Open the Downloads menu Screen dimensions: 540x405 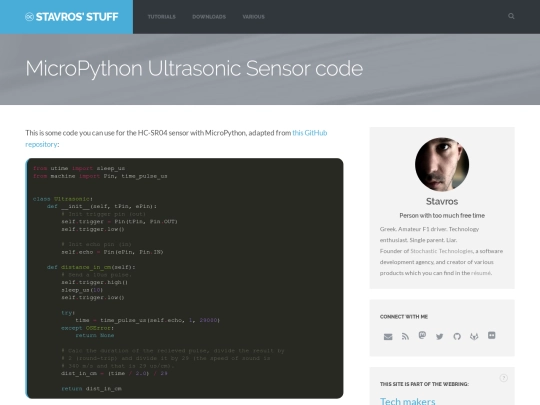click(x=209, y=17)
